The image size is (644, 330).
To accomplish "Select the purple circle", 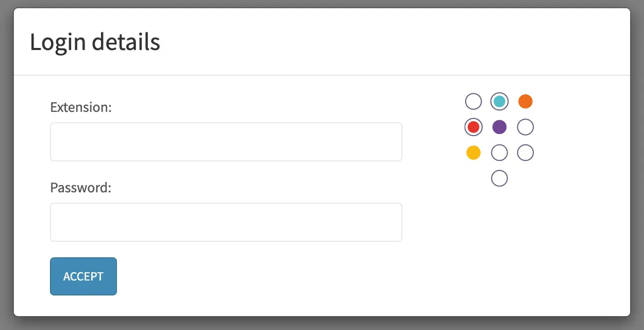I will 499,127.
